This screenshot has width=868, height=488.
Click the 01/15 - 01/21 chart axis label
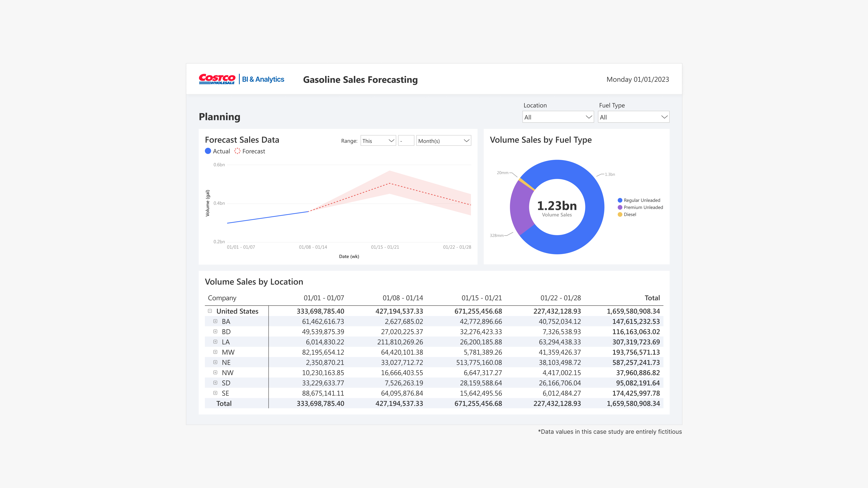pyautogui.click(x=385, y=247)
